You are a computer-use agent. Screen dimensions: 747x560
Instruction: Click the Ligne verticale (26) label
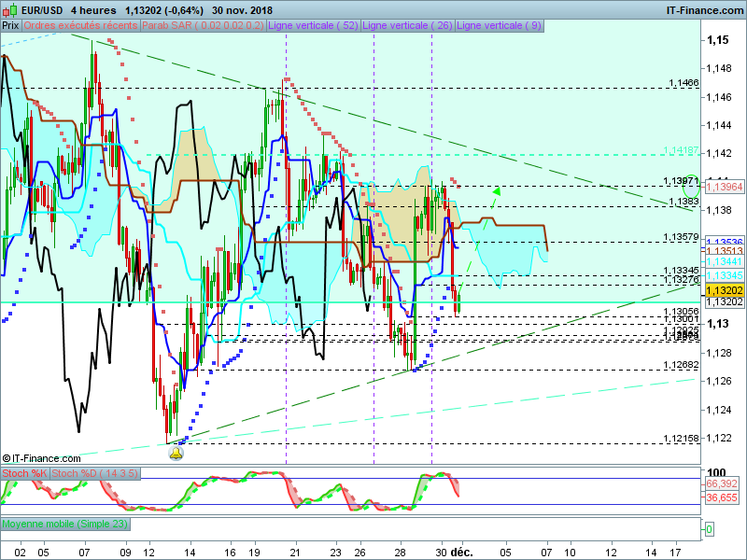pyautogui.click(x=406, y=26)
